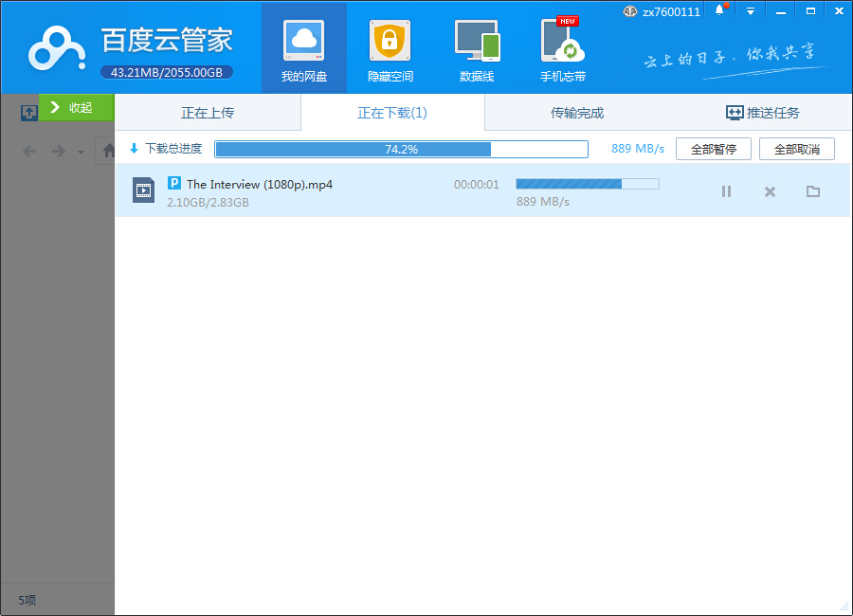Click the upload icon in left sidebar
Image resolution: width=853 pixels, height=616 pixels.
(29, 113)
